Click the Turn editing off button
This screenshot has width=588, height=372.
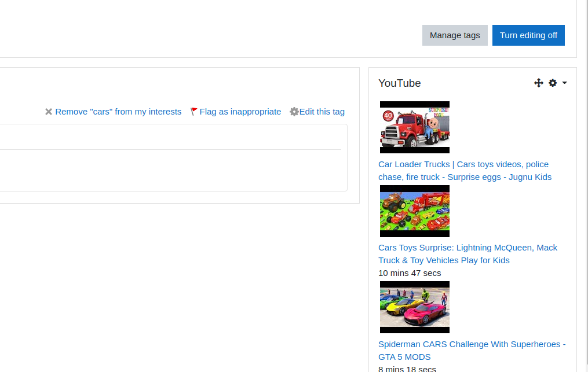(528, 35)
